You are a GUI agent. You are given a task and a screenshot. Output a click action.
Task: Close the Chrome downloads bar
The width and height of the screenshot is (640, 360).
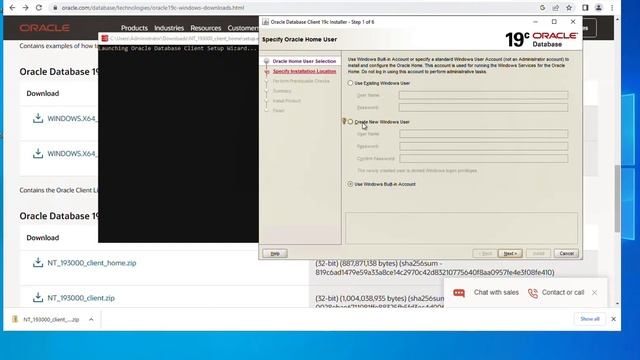(x=613, y=319)
